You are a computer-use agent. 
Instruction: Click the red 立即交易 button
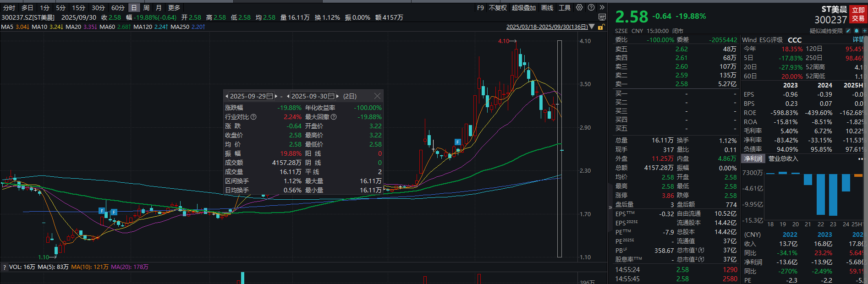858,14
